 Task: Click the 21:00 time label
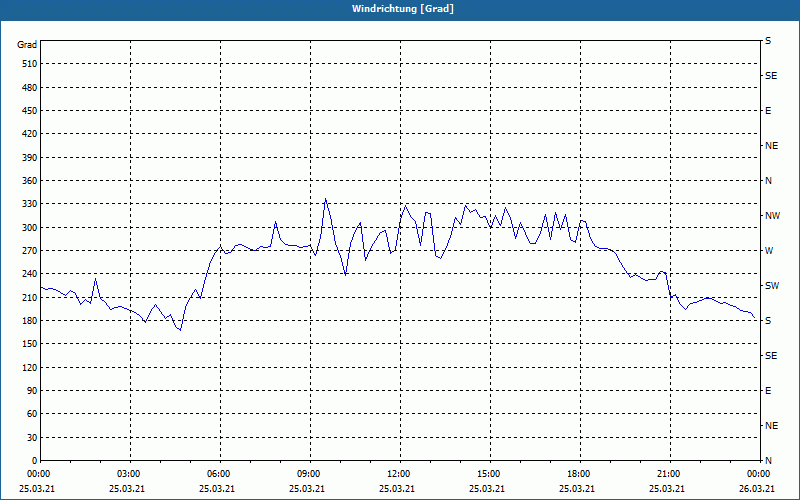coord(670,474)
